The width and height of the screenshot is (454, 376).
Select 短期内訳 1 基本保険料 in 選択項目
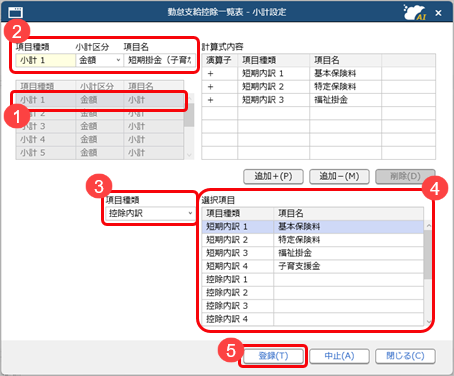pos(313,227)
